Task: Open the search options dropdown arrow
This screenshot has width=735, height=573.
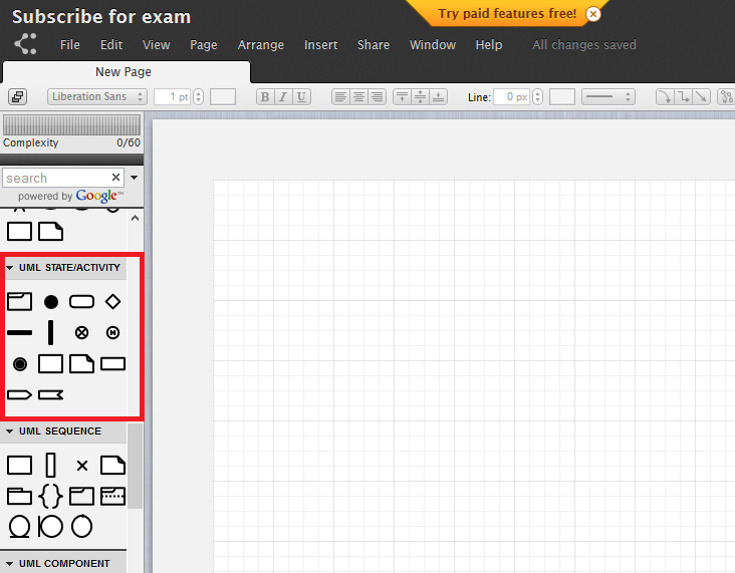Action: click(x=134, y=177)
